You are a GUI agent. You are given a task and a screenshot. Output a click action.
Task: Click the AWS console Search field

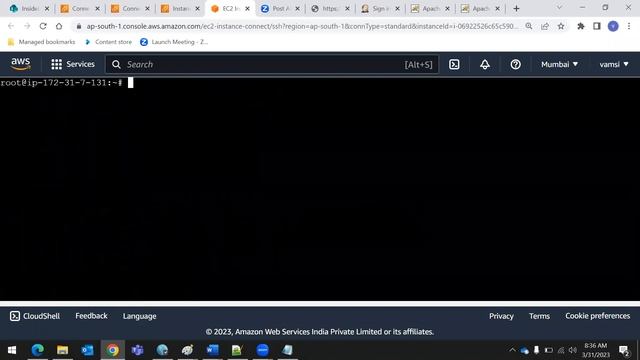point(272,64)
